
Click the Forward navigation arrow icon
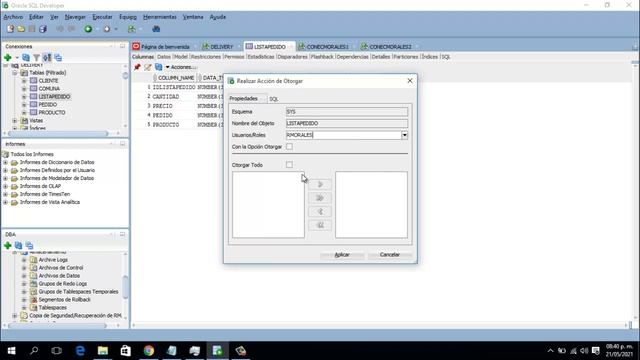tap(107, 29)
